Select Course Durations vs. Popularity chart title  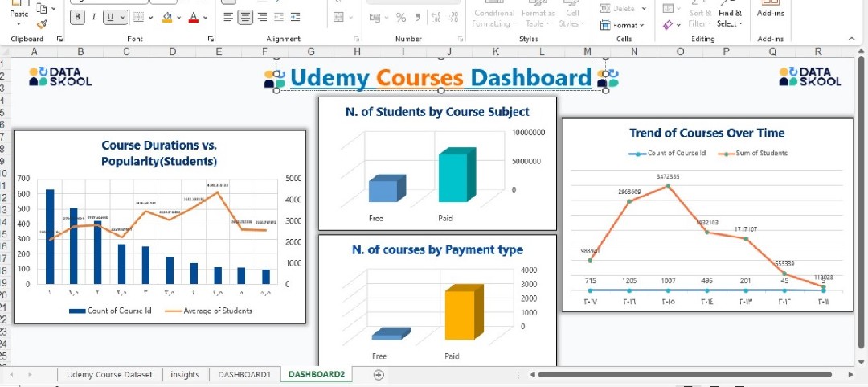point(159,154)
